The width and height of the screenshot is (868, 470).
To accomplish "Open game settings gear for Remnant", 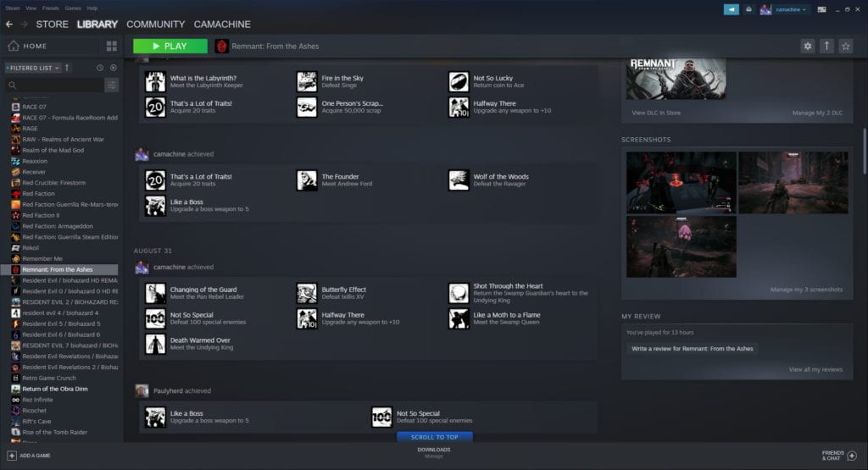I will pyautogui.click(x=808, y=46).
